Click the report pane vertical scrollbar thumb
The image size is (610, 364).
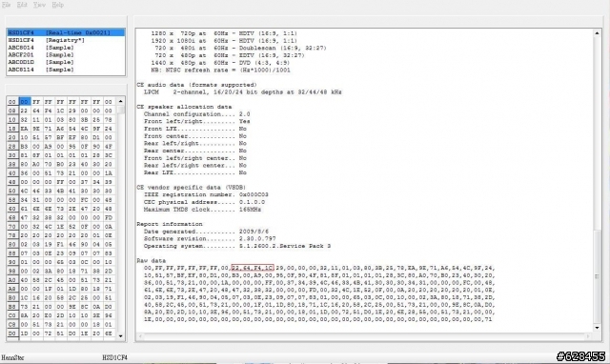[x=597, y=276]
